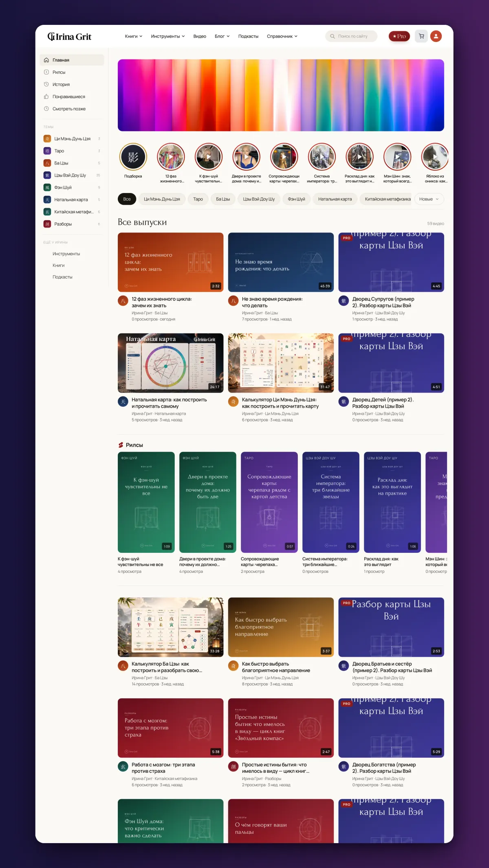Screen dimensions: 489x868
Task: Click the red Разборы topic icon
Action: [47, 224]
